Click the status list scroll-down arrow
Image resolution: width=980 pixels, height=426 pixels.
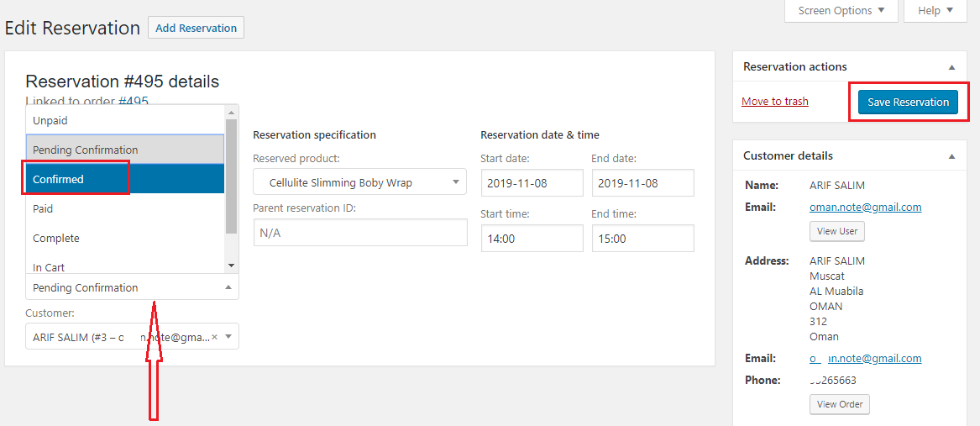coord(231,266)
